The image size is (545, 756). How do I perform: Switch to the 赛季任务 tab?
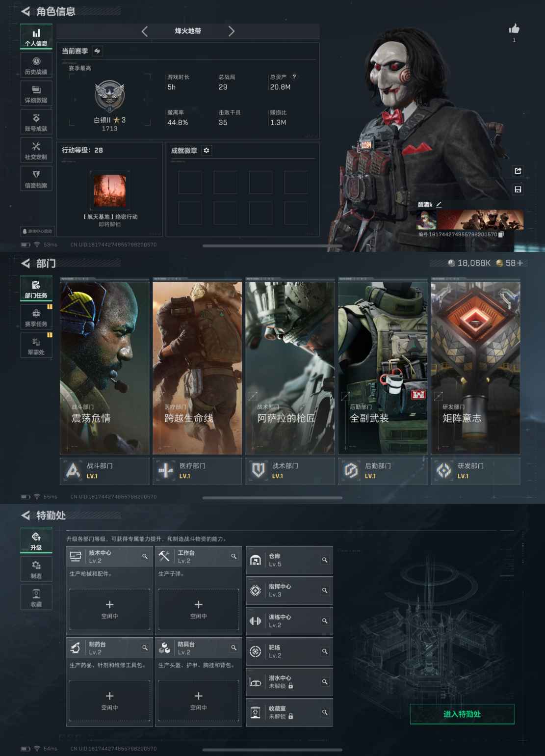tap(36, 318)
